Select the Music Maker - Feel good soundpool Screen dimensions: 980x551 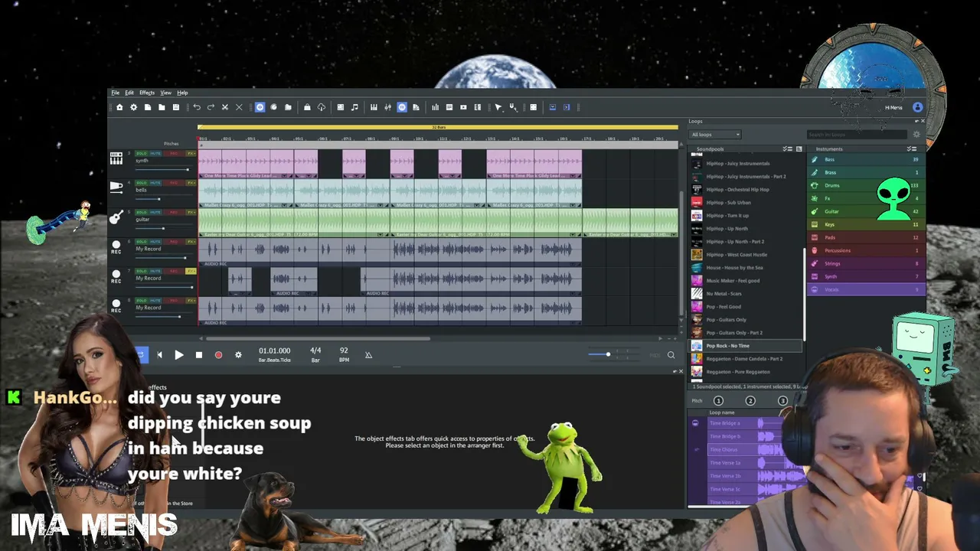(x=746, y=281)
